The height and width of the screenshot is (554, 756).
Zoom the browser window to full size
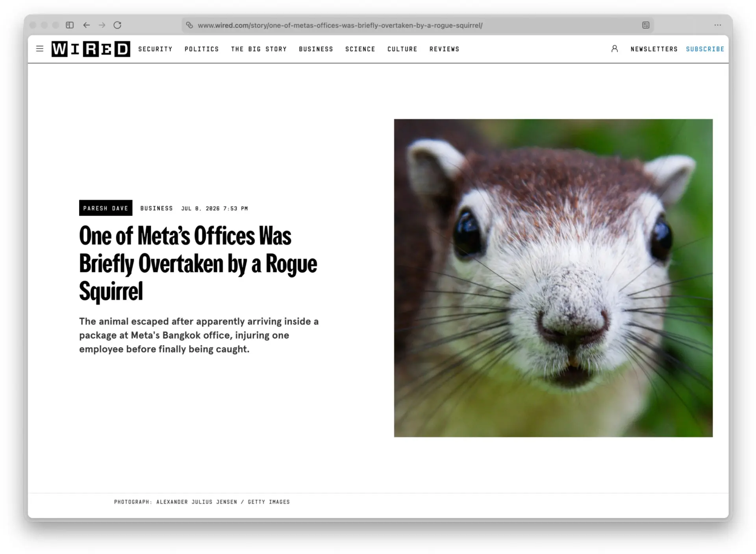click(56, 25)
